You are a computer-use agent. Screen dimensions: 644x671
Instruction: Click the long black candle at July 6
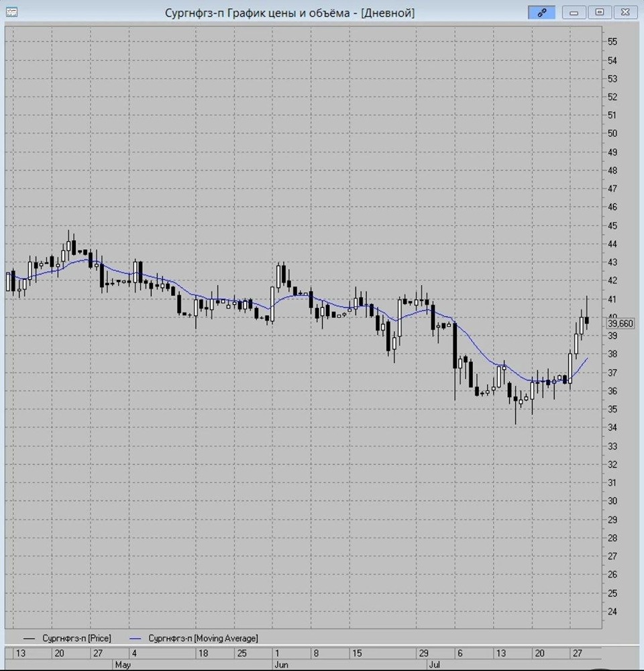(x=455, y=346)
